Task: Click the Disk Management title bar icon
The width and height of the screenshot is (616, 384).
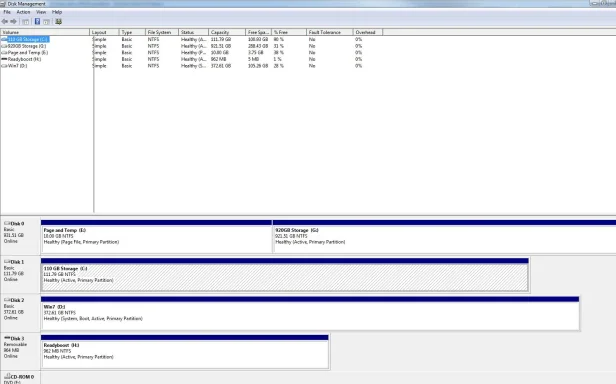Action: click(3, 4)
